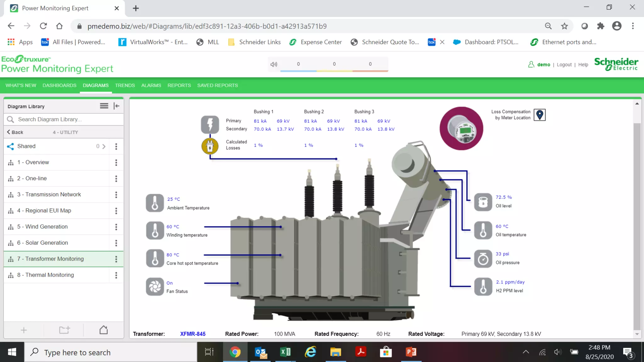Click the calculated losses yellow plug icon
The image size is (644, 362).
coord(210,146)
